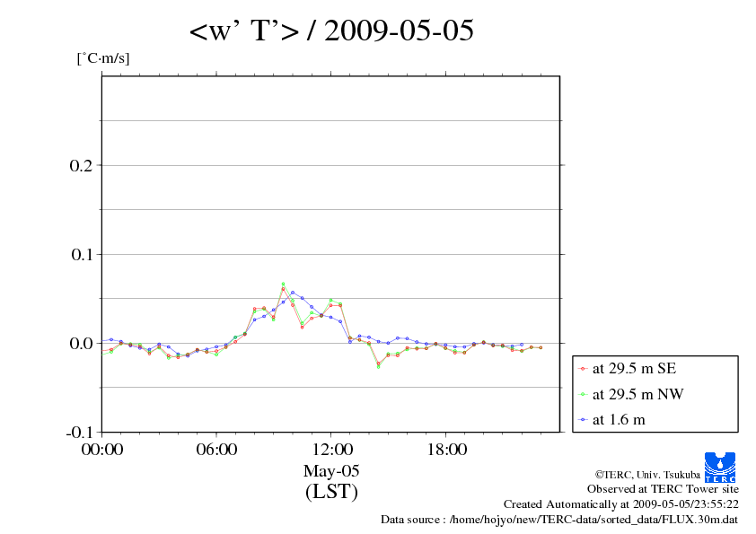Click y-axis label '0.2'
This screenshot has height=534, width=756.
81,165
